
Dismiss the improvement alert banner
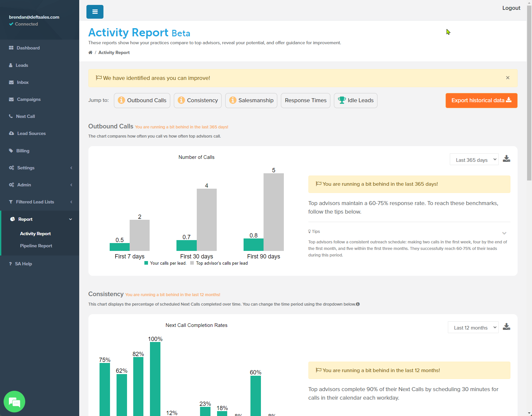(x=508, y=78)
